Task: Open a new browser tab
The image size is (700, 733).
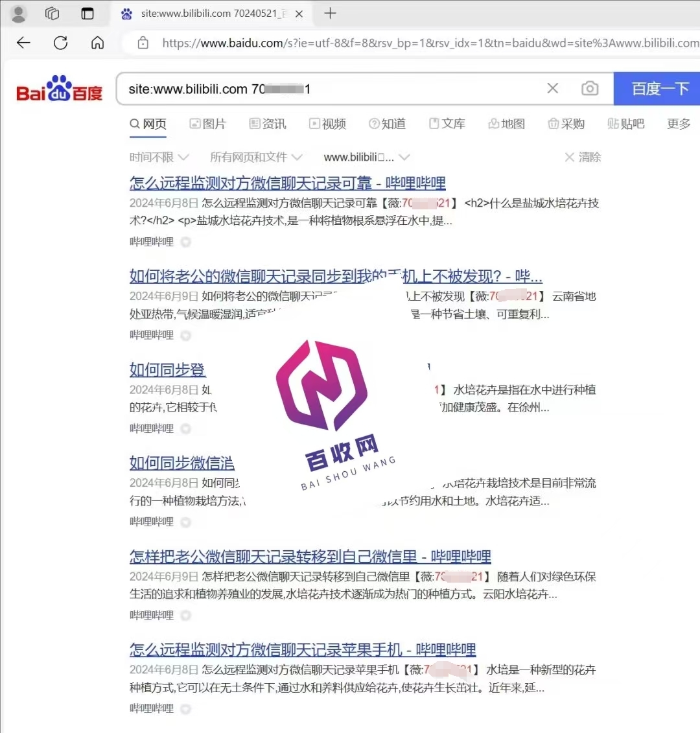Action: click(x=330, y=13)
